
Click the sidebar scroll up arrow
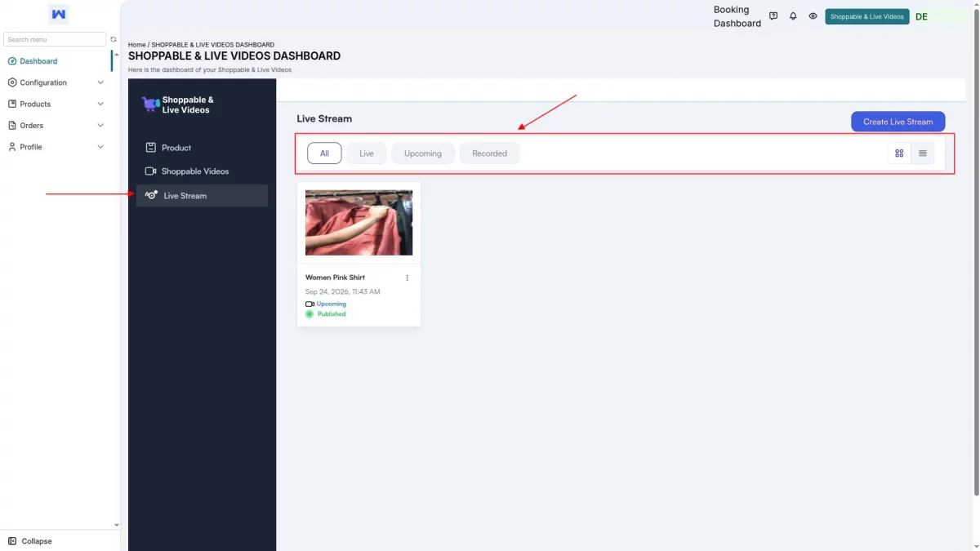click(x=116, y=54)
